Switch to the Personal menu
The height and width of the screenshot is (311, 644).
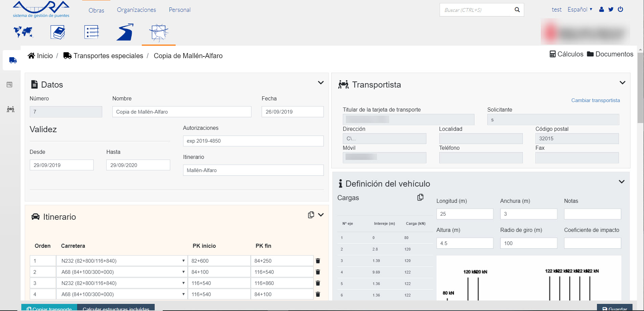[x=179, y=10]
